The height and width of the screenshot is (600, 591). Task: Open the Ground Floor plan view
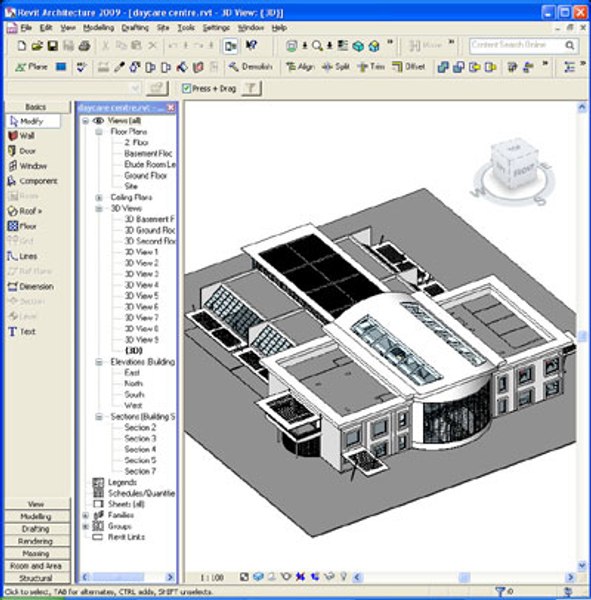tap(146, 176)
